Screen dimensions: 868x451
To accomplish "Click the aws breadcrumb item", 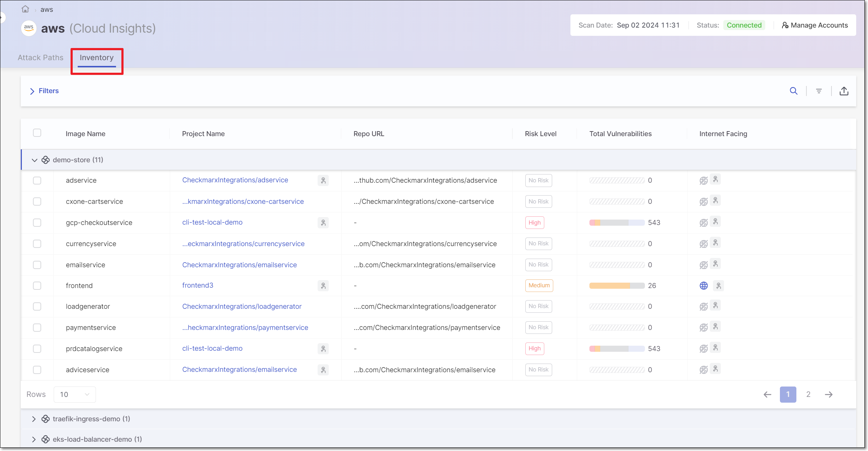I will coord(47,10).
